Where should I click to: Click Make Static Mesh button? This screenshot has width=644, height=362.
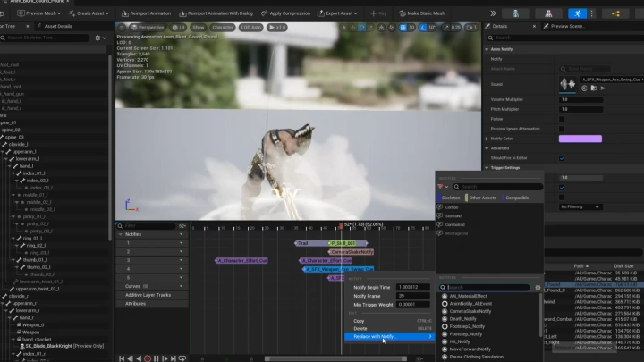(x=422, y=13)
